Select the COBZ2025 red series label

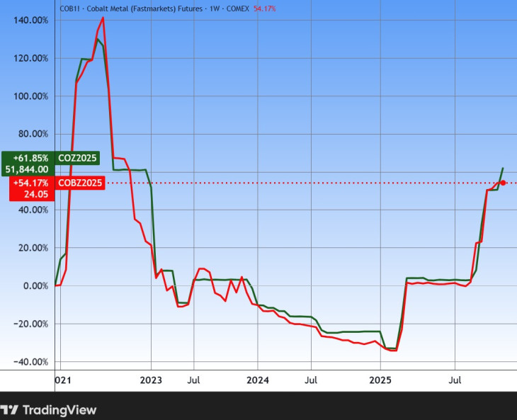click(80, 183)
